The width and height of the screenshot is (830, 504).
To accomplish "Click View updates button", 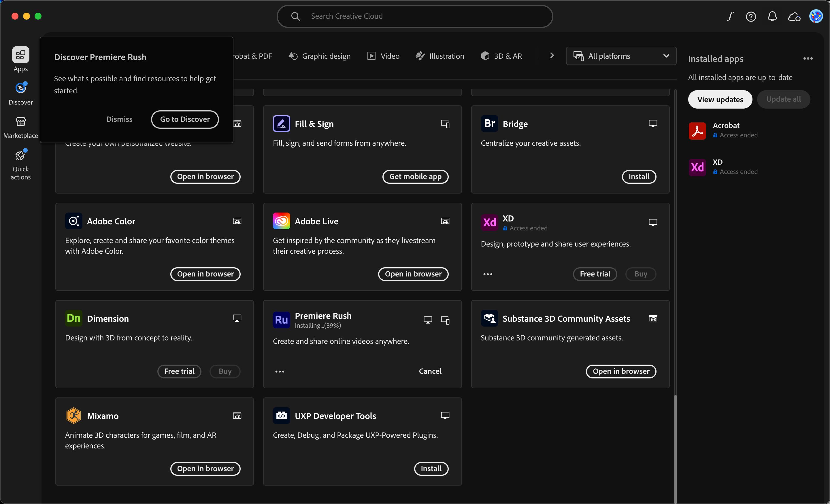I will coord(720,99).
